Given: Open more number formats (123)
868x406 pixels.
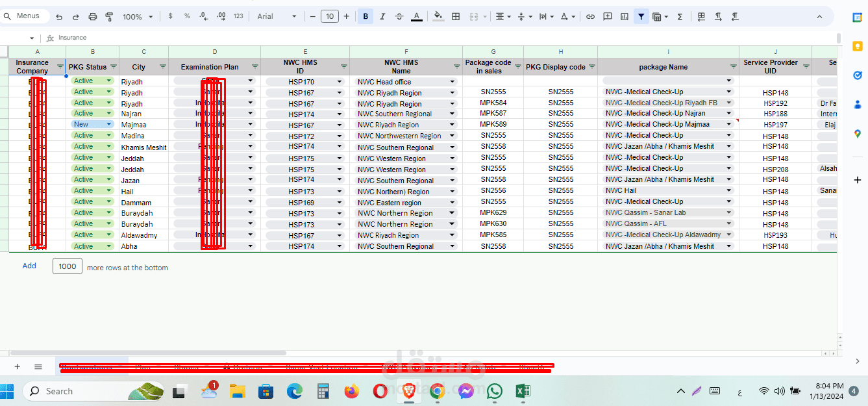Looking at the screenshot, I should 238,16.
